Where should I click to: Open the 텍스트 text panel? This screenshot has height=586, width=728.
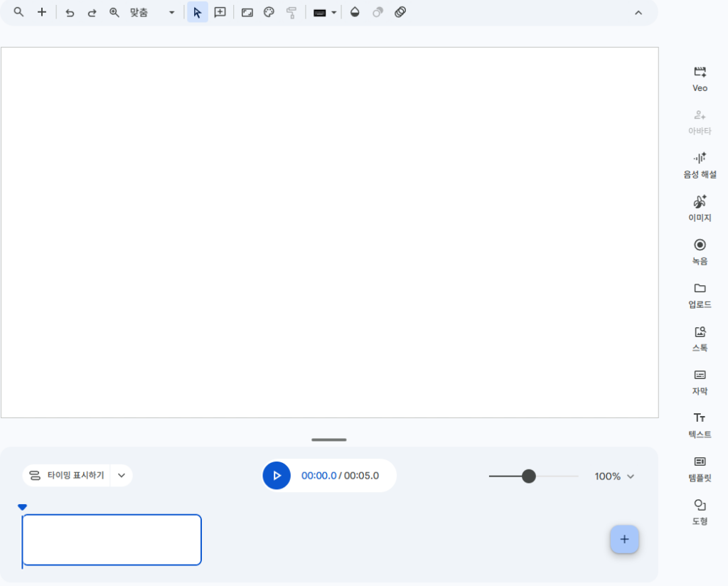(700, 425)
